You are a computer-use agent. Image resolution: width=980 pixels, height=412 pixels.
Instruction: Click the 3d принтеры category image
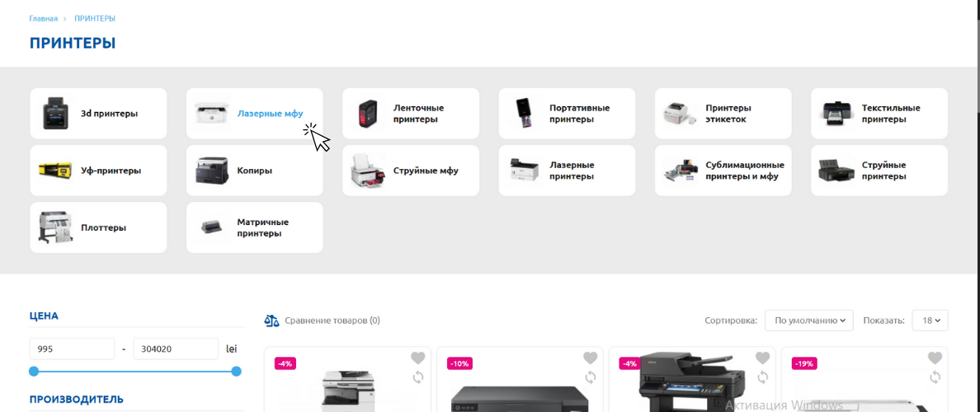pyautogui.click(x=55, y=114)
